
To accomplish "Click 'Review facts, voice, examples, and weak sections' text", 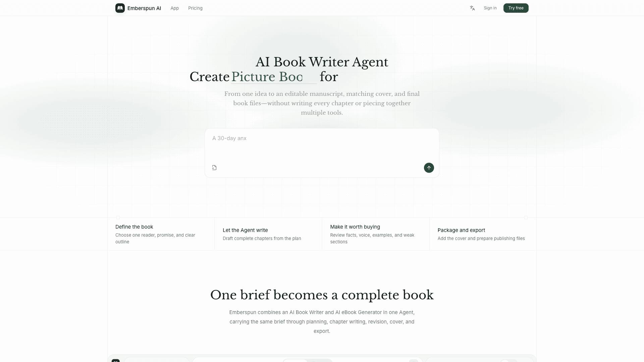I will (372, 238).
